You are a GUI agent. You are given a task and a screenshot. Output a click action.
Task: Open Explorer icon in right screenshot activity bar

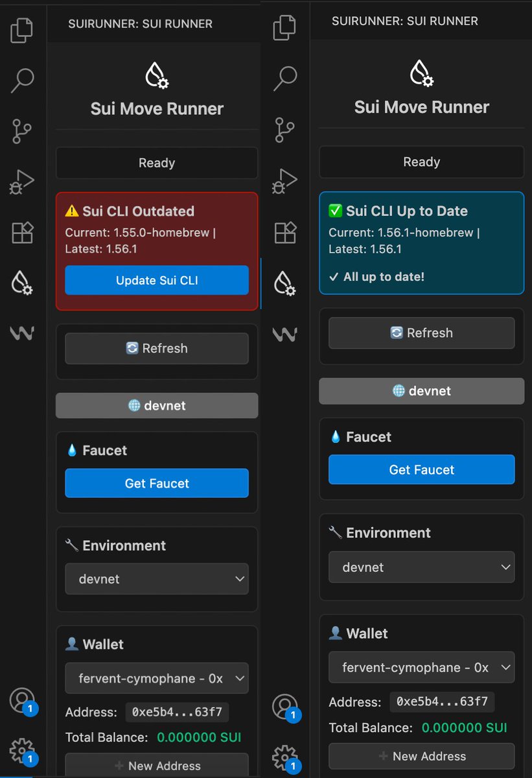tap(285, 29)
